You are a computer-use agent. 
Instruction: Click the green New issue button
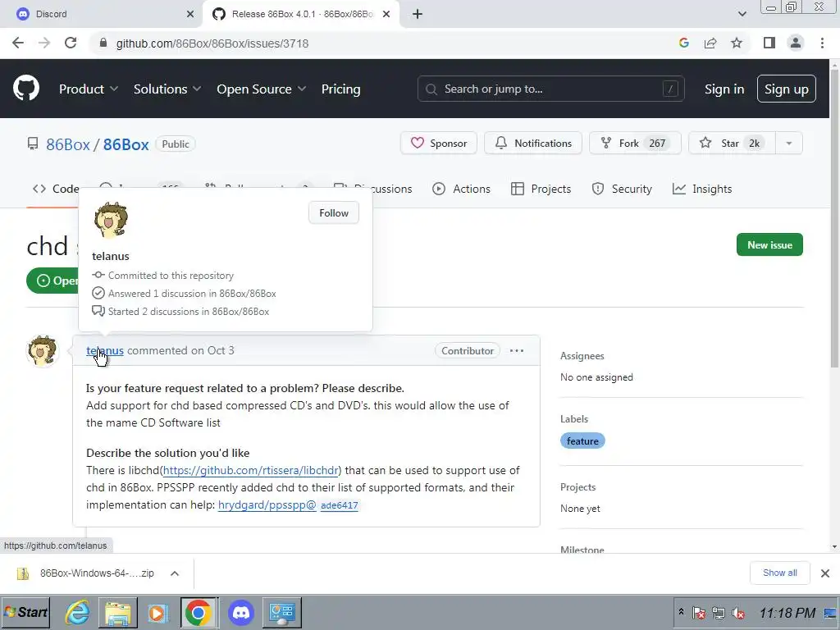pos(769,244)
